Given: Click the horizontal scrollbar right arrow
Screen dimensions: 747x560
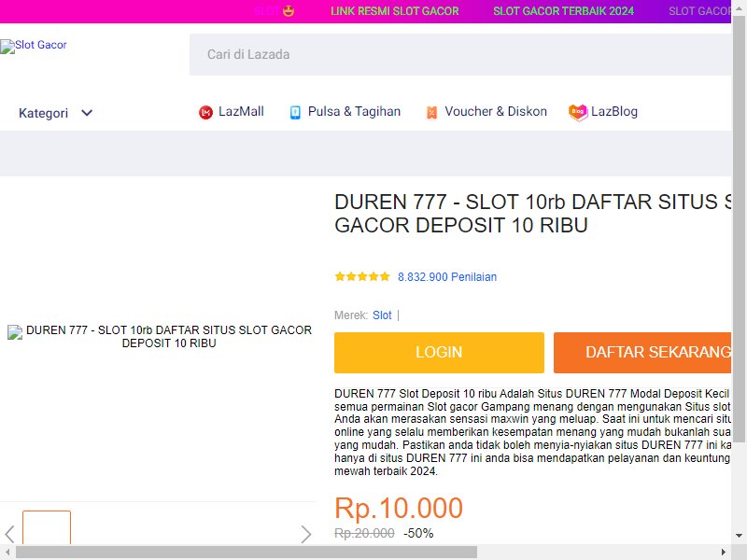Looking at the screenshot, I should coord(723,552).
